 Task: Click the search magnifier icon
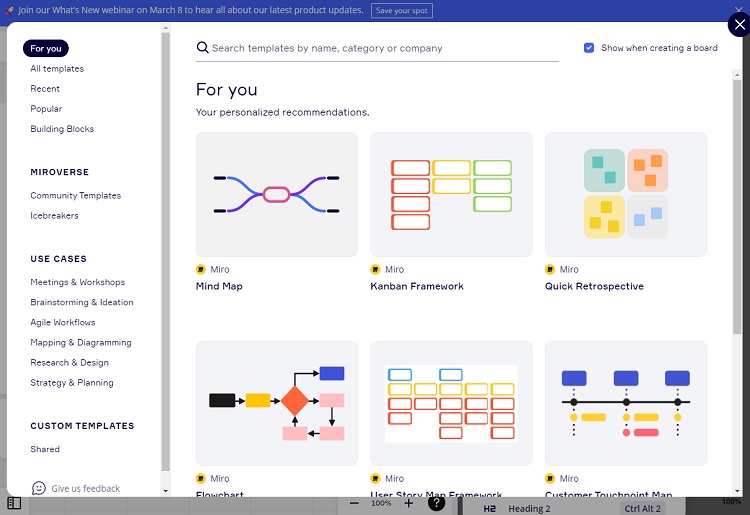[202, 48]
